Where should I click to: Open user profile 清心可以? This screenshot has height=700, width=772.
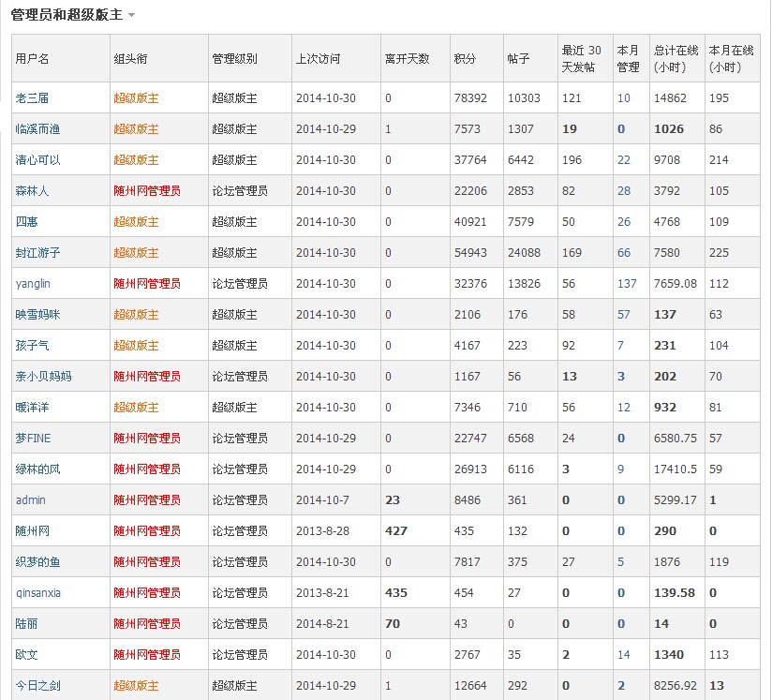[x=37, y=160]
